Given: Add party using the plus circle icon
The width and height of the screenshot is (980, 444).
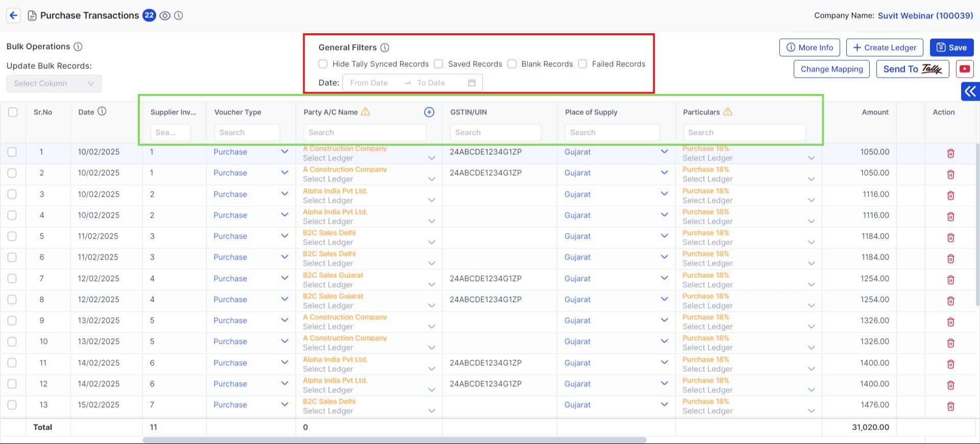Looking at the screenshot, I should pos(429,112).
